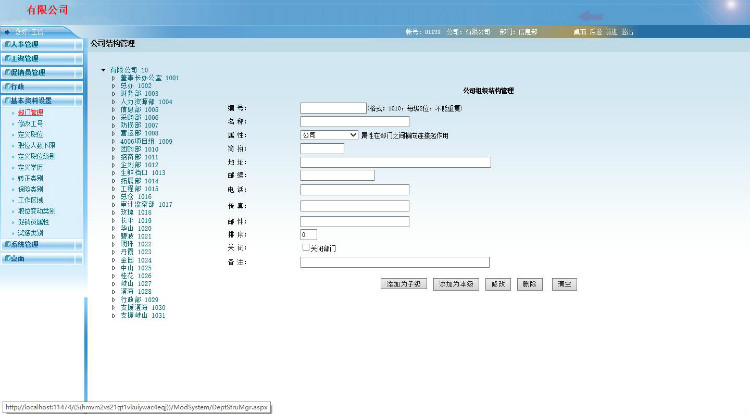The image size is (750, 414).
Task: Click the 退出 link in top bar
Action: [627, 32]
